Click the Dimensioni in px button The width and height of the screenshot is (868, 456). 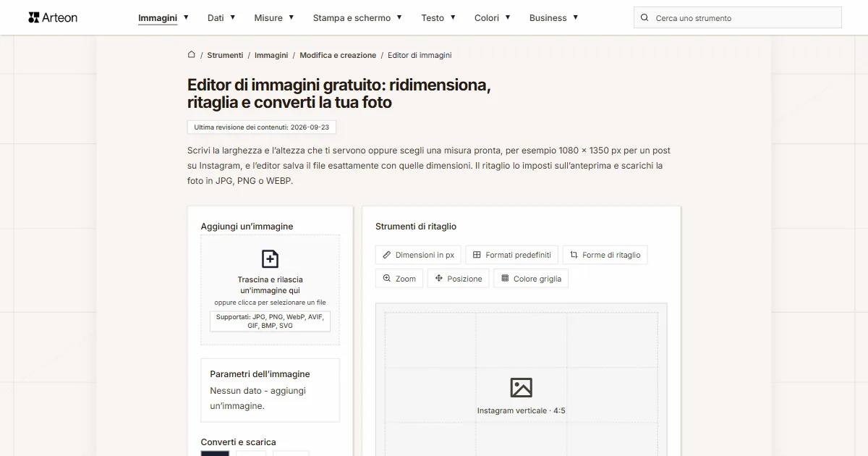tap(418, 255)
